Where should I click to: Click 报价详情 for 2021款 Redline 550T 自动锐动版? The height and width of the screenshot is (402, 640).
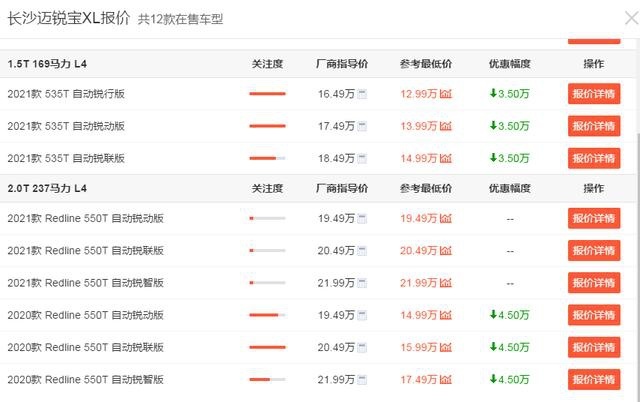[x=594, y=218]
